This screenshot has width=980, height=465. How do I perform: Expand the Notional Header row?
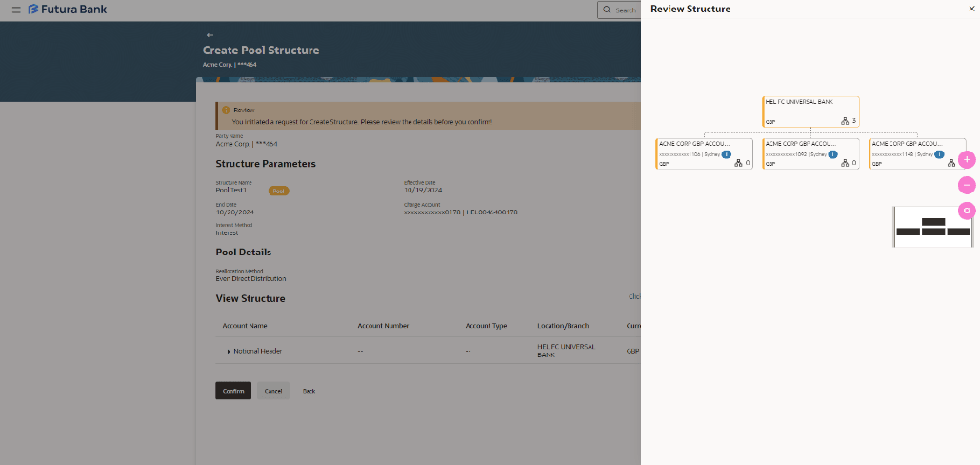tap(229, 352)
